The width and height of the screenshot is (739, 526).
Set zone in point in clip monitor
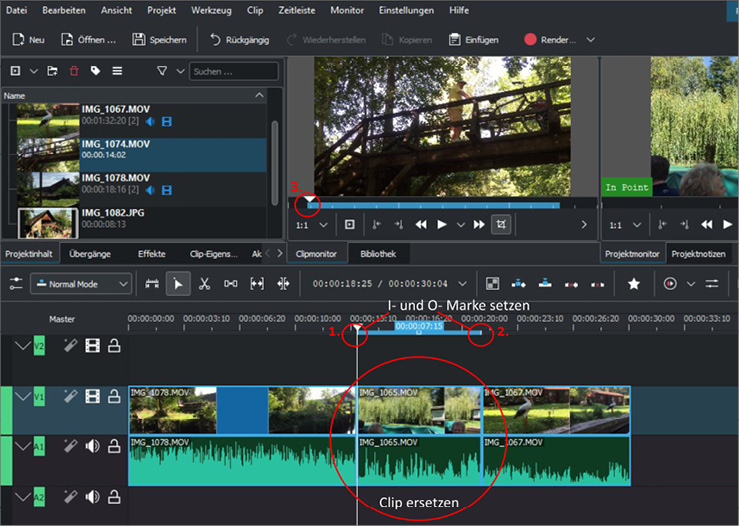[x=377, y=225]
